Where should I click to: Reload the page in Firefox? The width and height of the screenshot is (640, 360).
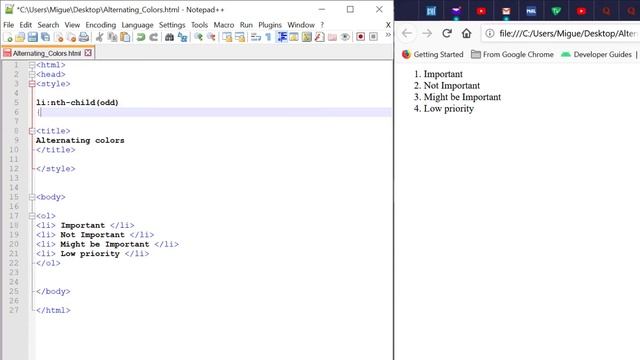point(447,33)
